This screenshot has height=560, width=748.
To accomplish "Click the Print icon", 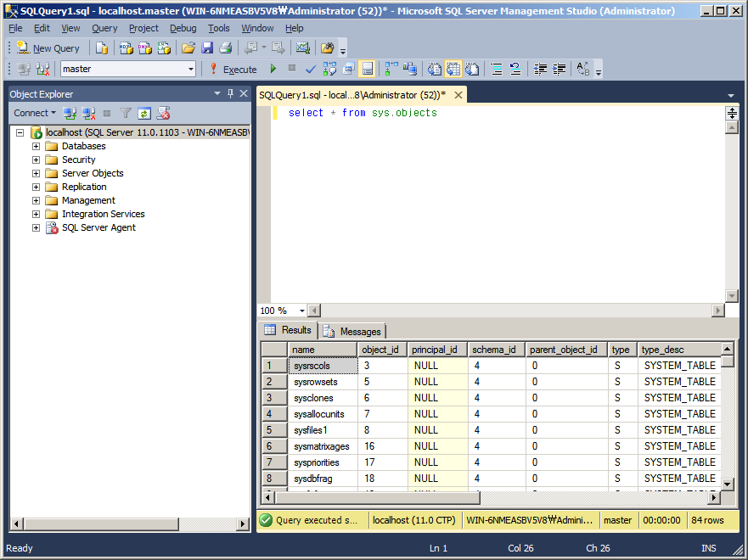I will point(226,48).
